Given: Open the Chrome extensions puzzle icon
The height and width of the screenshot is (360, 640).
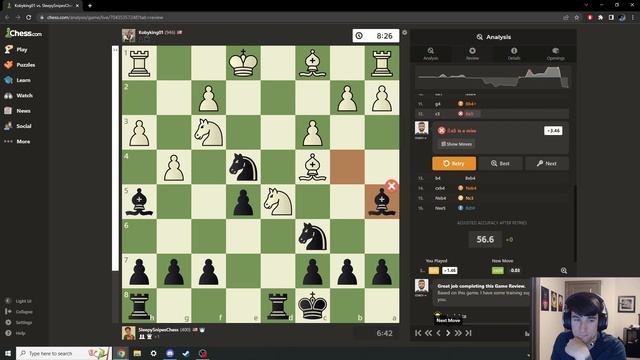Looking at the screenshot, I should pyautogui.click(x=600, y=18).
